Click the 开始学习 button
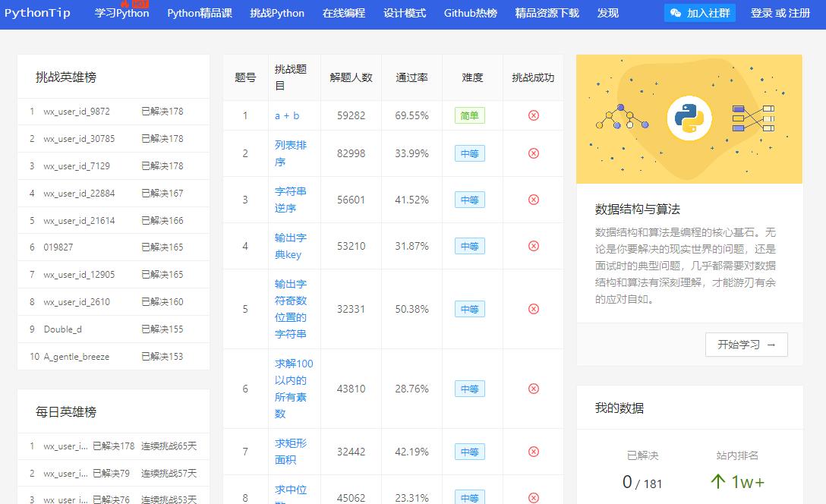The width and height of the screenshot is (826, 504). pos(746,344)
